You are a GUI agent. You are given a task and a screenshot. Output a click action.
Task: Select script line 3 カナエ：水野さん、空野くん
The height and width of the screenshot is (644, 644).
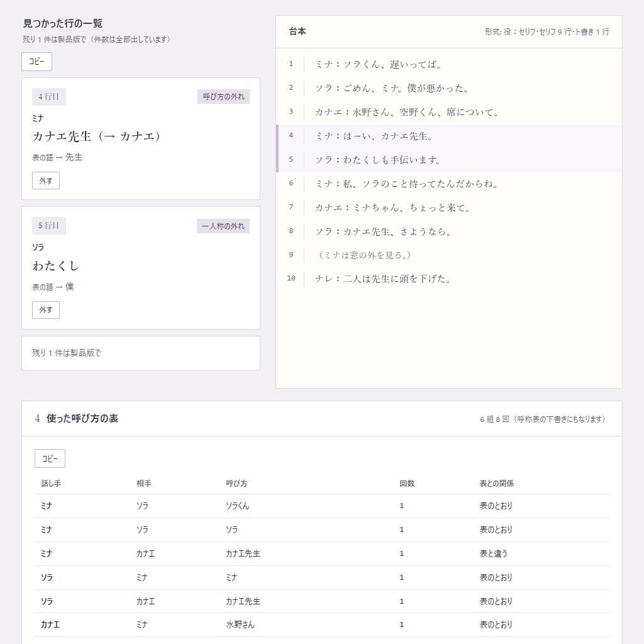[x=449, y=112]
